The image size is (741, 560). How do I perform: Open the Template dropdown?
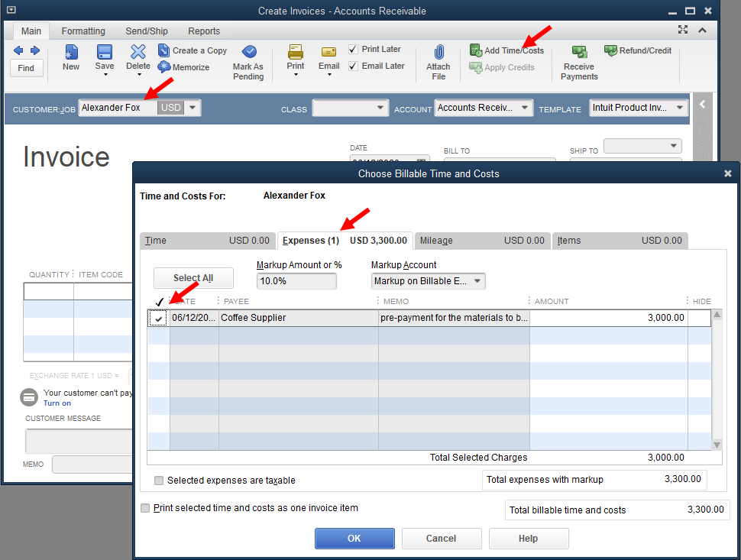[x=680, y=108]
